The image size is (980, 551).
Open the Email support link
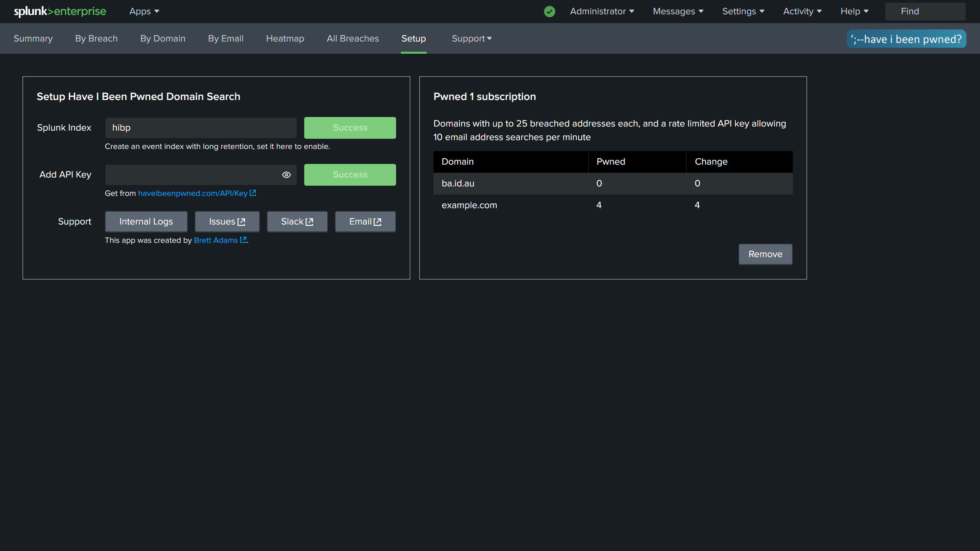pyautogui.click(x=365, y=222)
